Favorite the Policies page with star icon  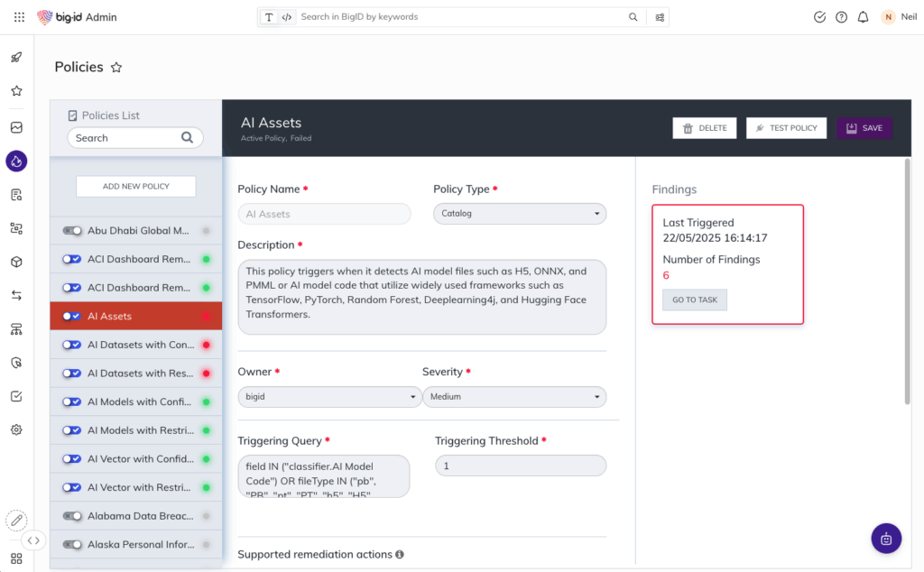pos(116,68)
